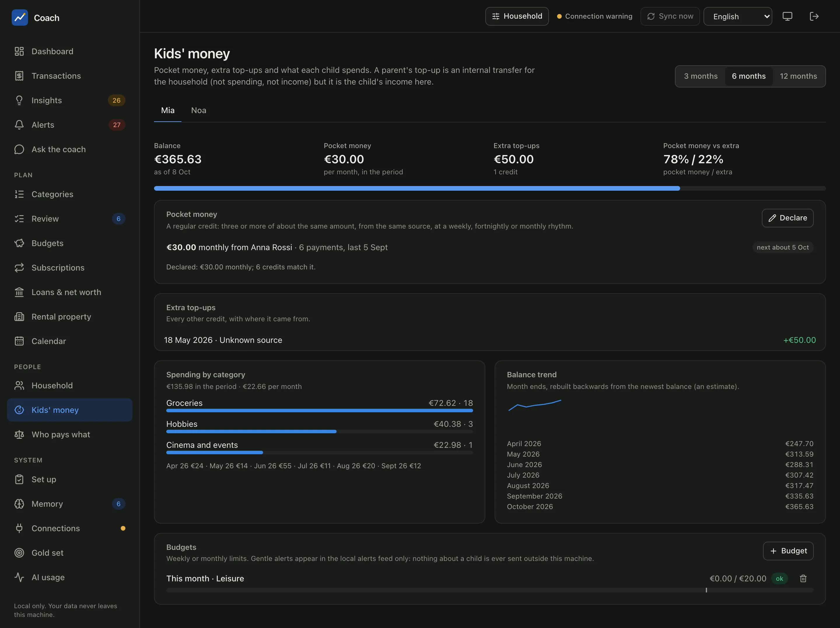Click the 18 May 2026 Unknown source row

click(x=489, y=340)
